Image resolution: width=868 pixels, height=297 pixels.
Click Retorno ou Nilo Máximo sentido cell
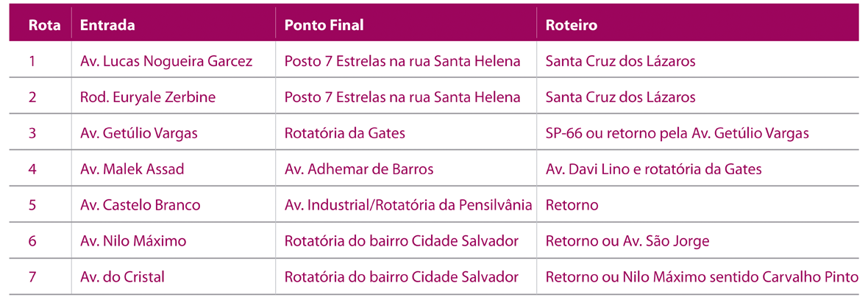tap(702, 277)
